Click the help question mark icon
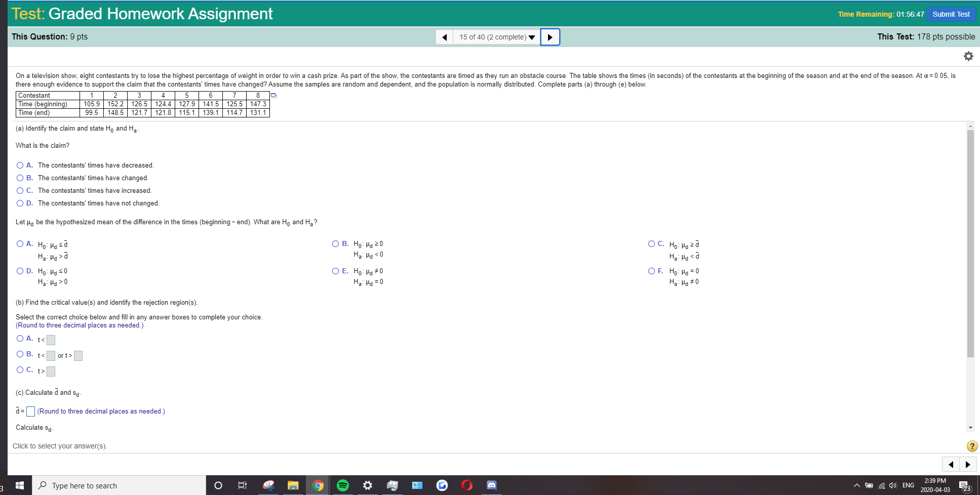Viewport: 980px width, 495px height. click(x=972, y=446)
